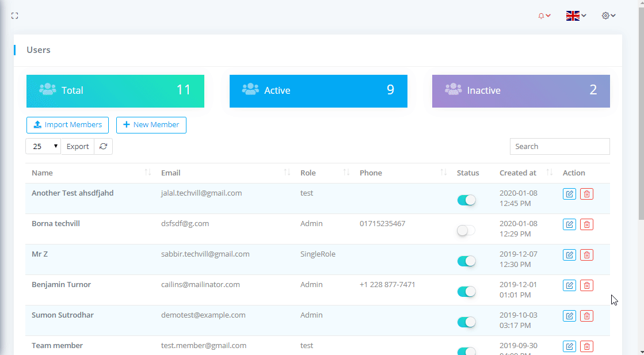
Task: Click the New Member button
Action: click(151, 125)
